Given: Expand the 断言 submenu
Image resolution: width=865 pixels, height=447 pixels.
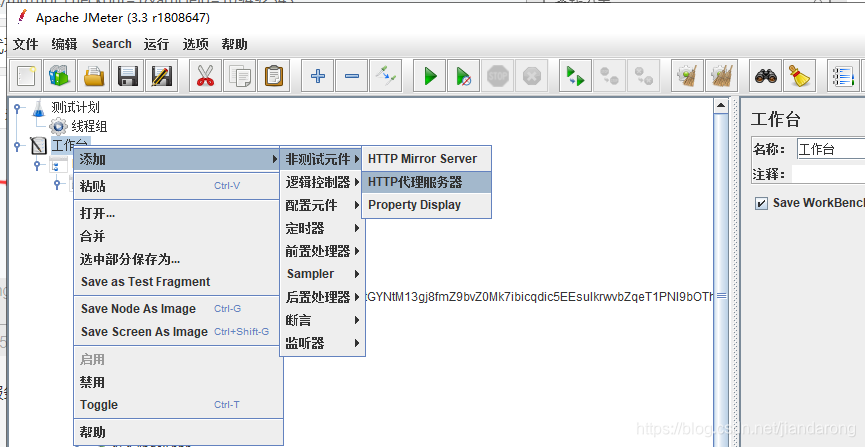Looking at the screenshot, I should tap(323, 320).
